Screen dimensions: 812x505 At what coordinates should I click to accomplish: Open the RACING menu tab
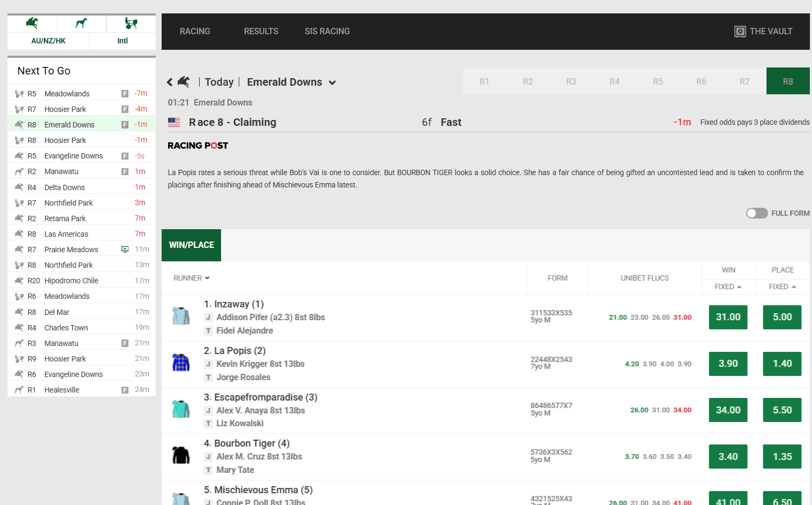click(195, 32)
